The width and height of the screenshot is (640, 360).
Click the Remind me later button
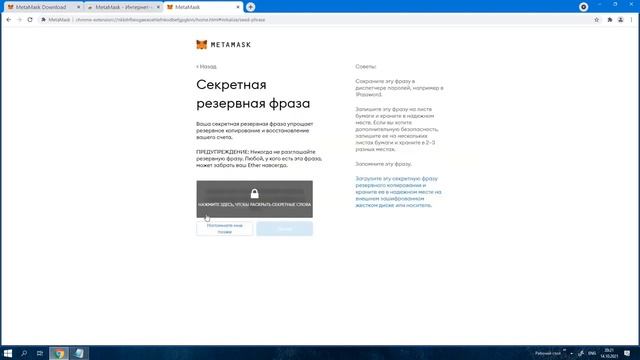(x=224, y=229)
